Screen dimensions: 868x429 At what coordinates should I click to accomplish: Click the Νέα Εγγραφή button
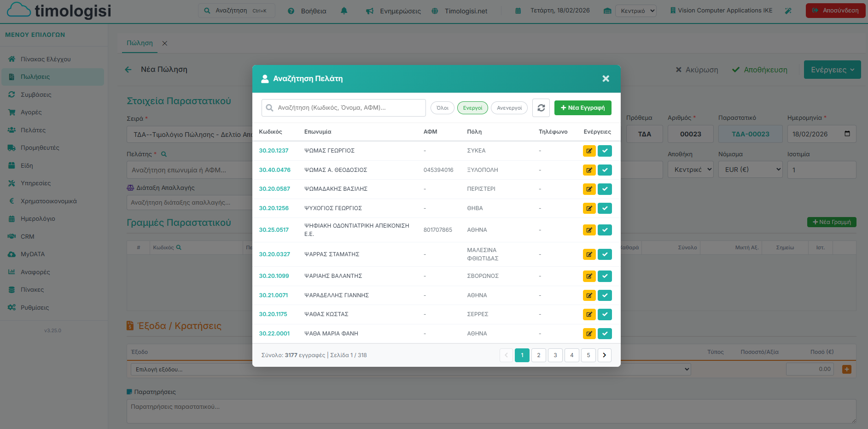[x=583, y=108]
